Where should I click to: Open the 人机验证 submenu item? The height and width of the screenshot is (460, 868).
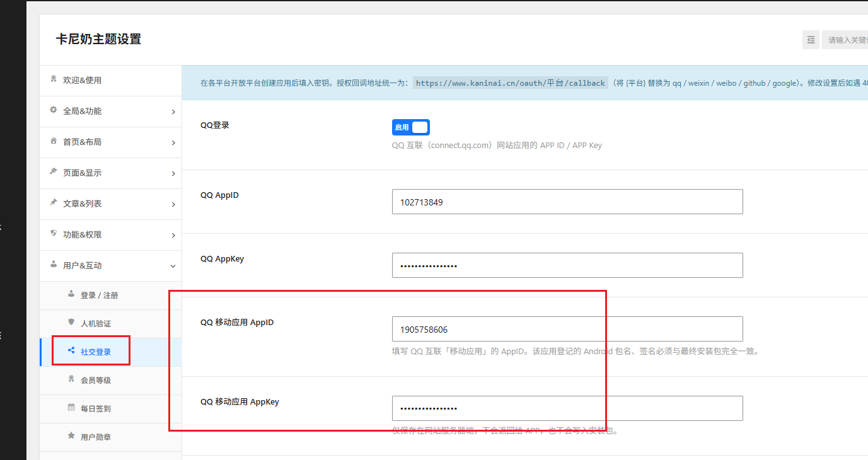[x=110, y=324]
